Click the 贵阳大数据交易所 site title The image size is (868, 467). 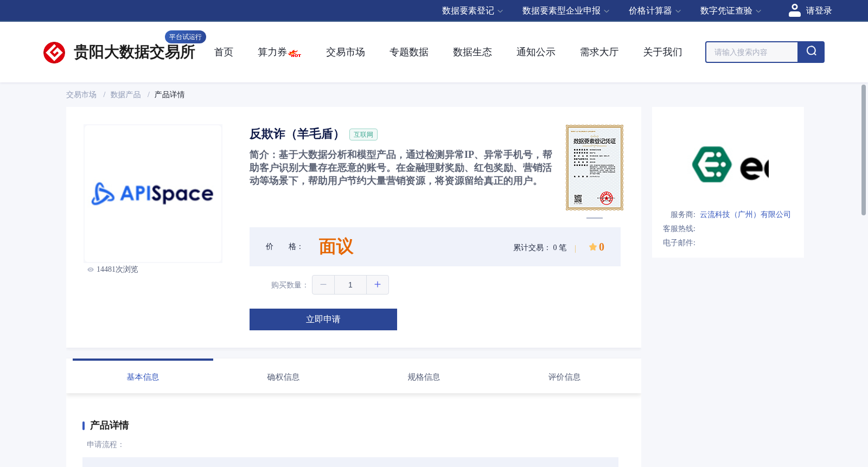click(x=134, y=52)
